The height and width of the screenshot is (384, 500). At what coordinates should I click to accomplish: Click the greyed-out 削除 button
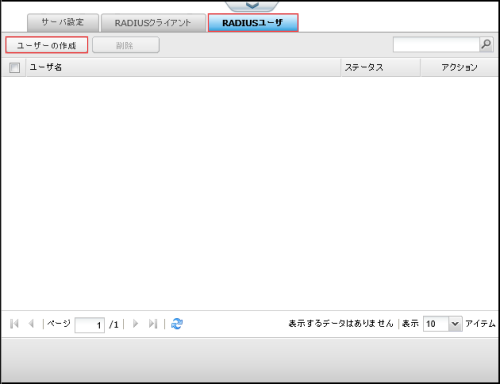pyautogui.click(x=126, y=45)
